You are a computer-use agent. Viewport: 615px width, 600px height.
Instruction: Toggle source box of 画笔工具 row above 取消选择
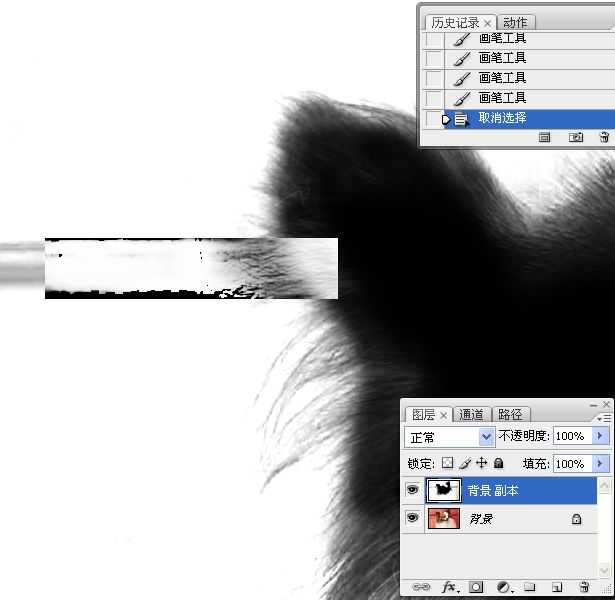[433, 98]
